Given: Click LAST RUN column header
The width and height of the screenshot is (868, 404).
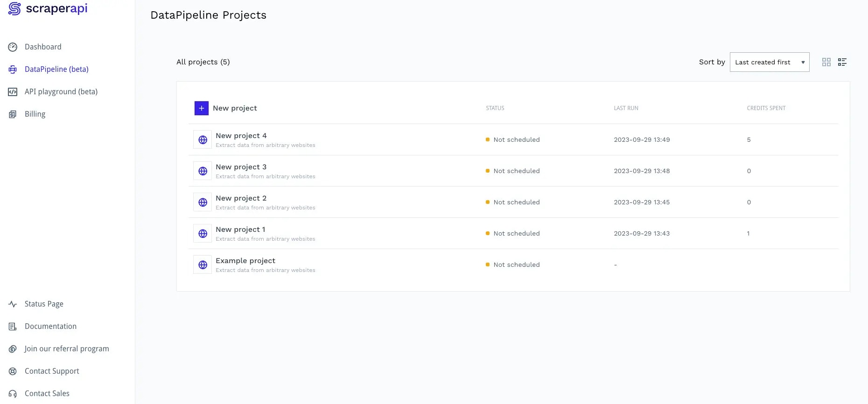Looking at the screenshot, I should 626,108.
